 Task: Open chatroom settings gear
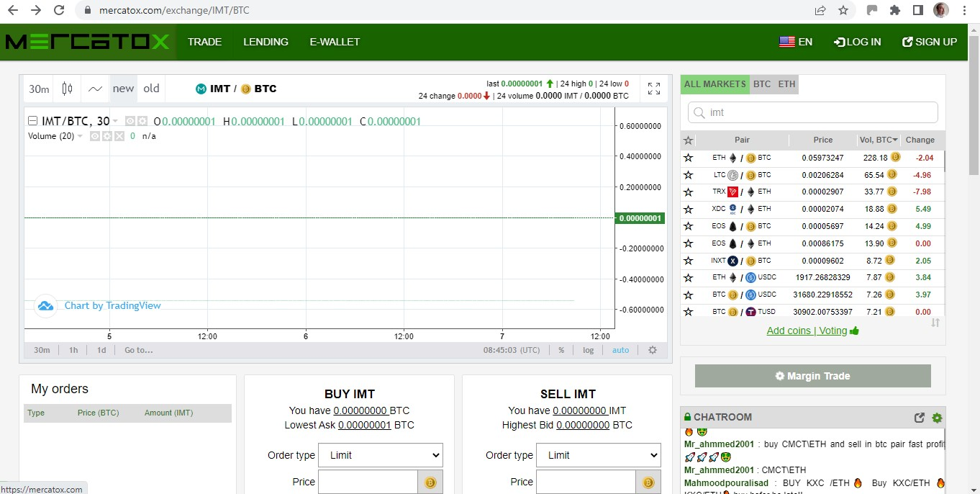[936, 417]
